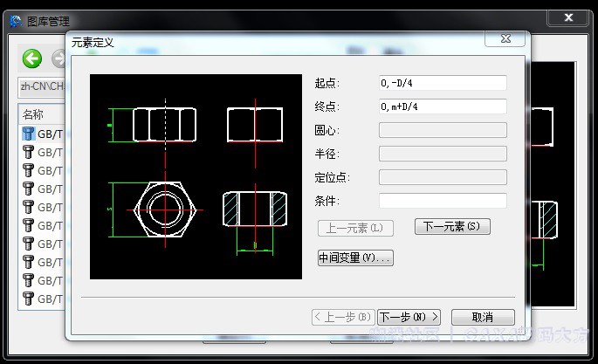
Task: Select the second GB/T bolt icon in list
Action: [29, 152]
